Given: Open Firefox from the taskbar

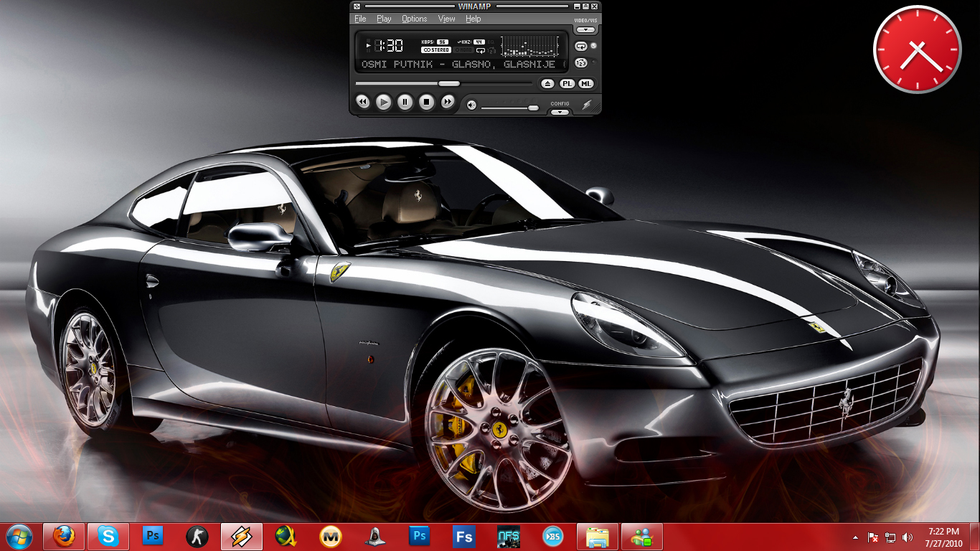Looking at the screenshot, I should 65,536.
